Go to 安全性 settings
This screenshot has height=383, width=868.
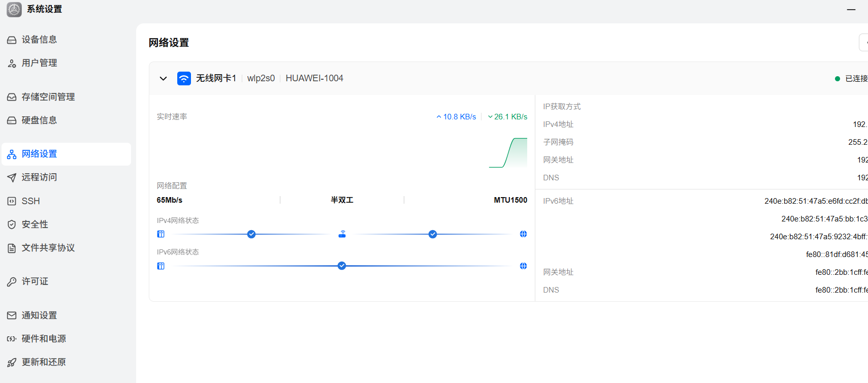click(67, 225)
